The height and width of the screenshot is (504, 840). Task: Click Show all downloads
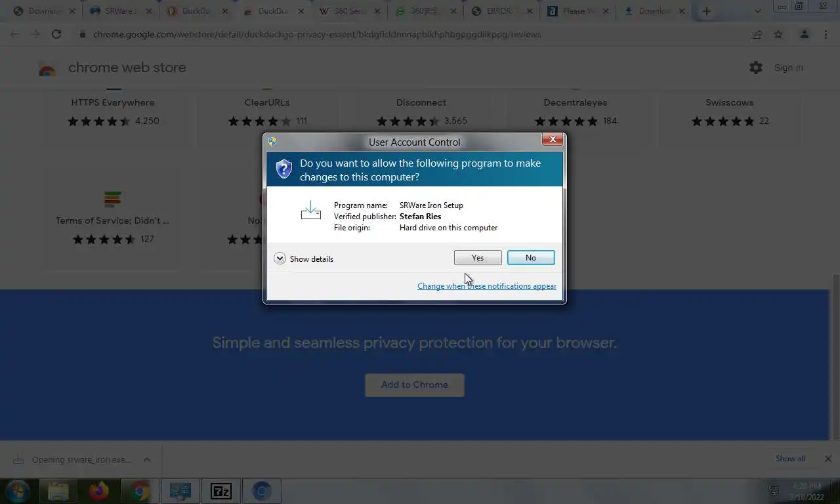(x=790, y=459)
